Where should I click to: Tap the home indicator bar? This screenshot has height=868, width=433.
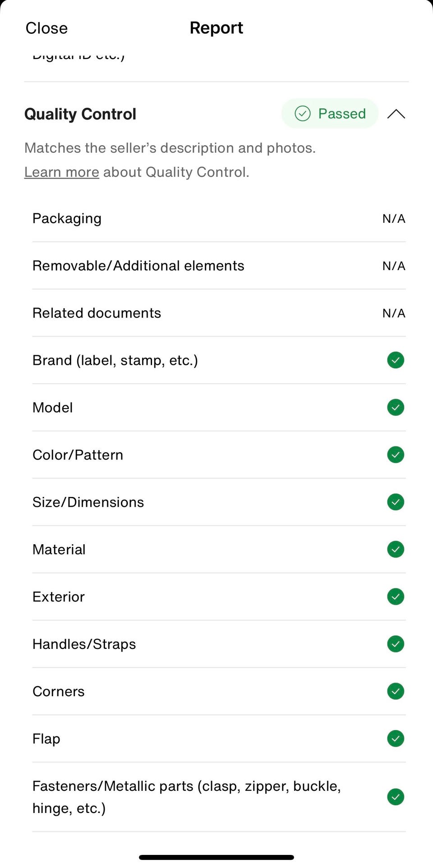pyautogui.click(x=216, y=857)
